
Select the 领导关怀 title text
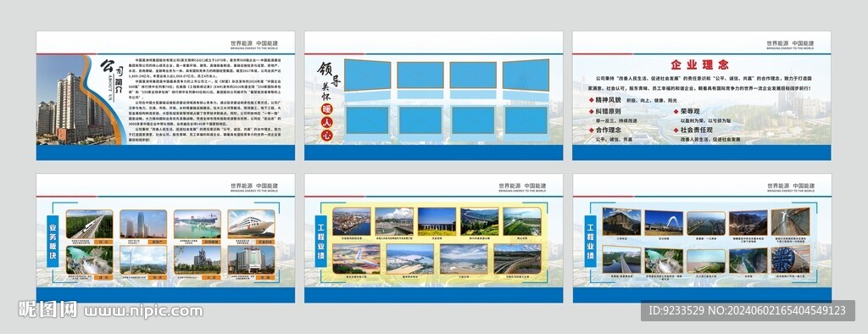click(x=329, y=82)
